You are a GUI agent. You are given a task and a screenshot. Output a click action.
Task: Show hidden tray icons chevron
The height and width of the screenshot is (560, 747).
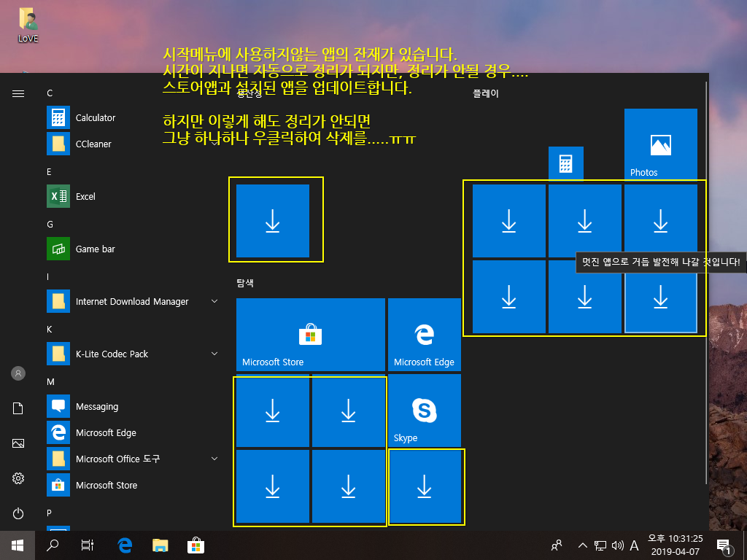coord(583,545)
